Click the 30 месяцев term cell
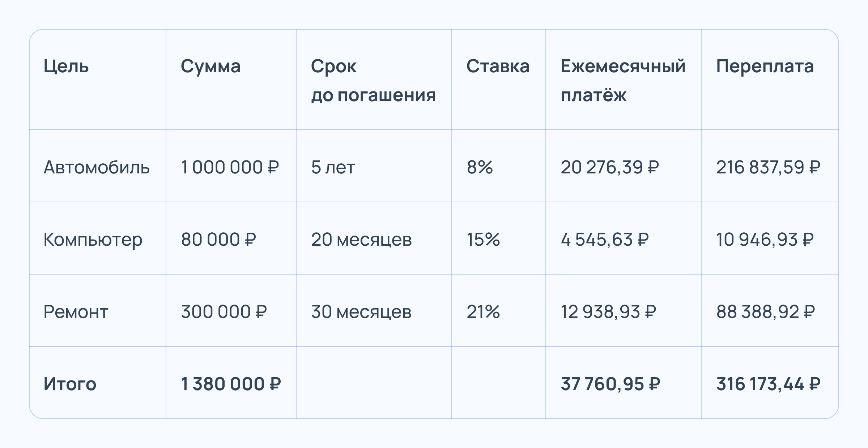The width and height of the screenshot is (868, 448). click(361, 312)
